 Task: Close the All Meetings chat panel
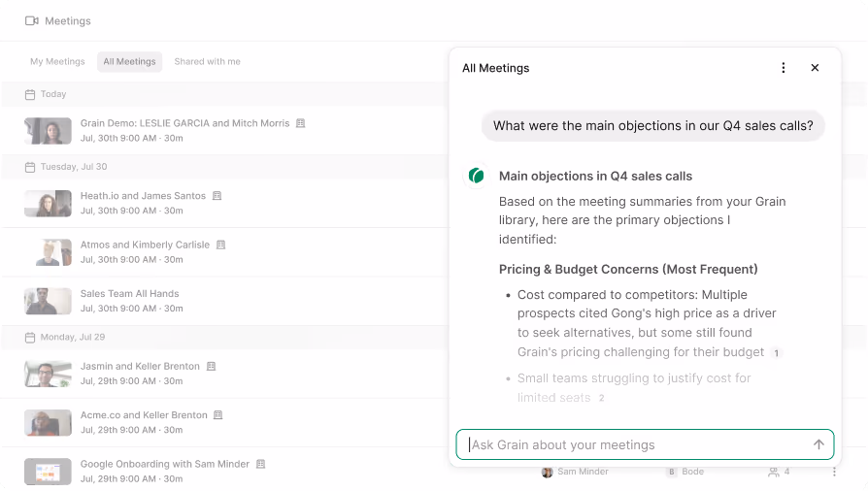(x=815, y=68)
